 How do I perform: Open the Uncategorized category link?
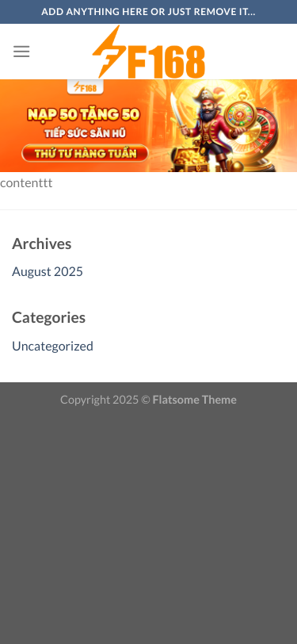(x=52, y=346)
